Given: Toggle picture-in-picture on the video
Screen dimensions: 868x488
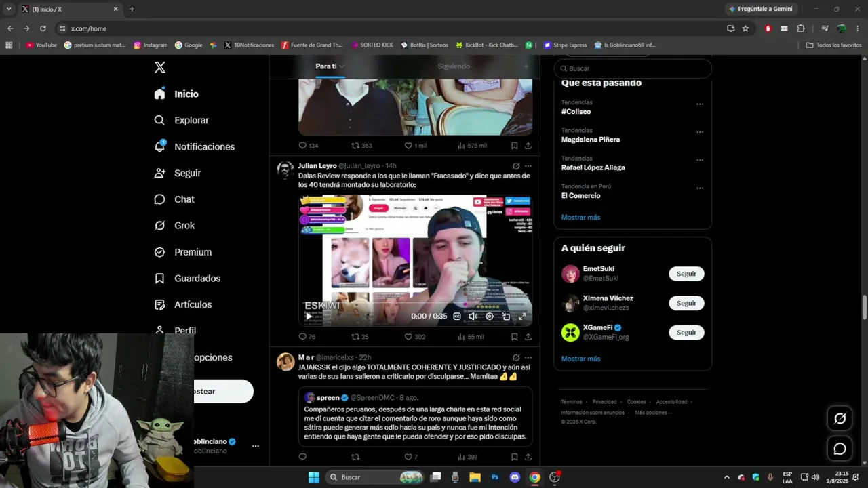Looking at the screenshot, I should point(506,317).
